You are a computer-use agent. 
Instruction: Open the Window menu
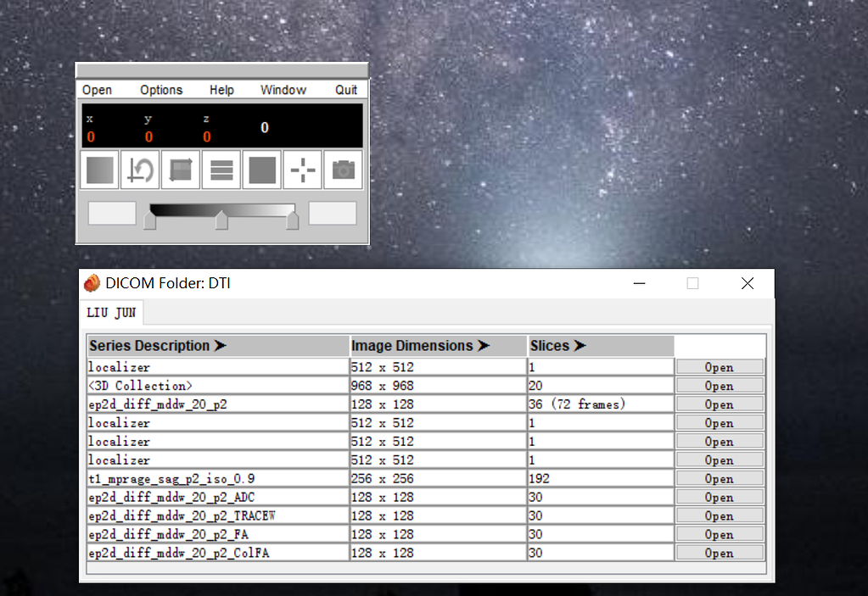(x=283, y=90)
